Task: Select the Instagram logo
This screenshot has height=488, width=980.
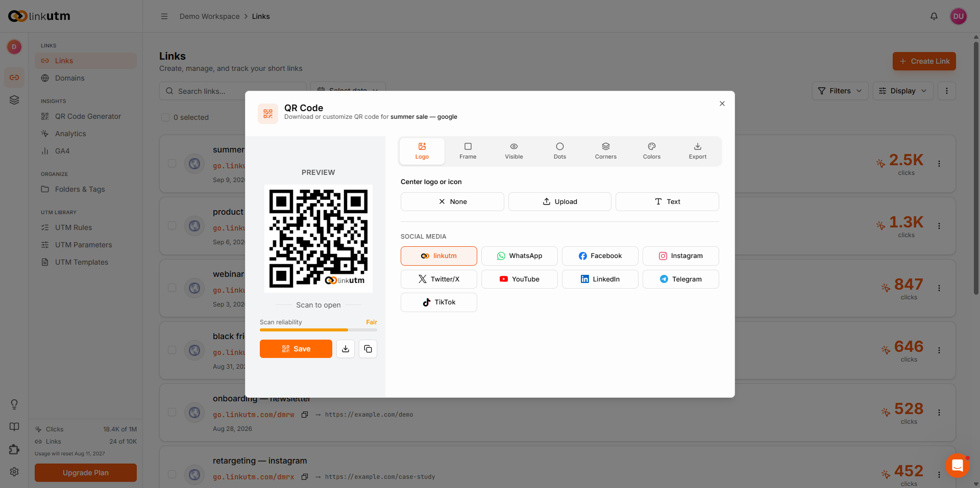Action: (x=681, y=256)
